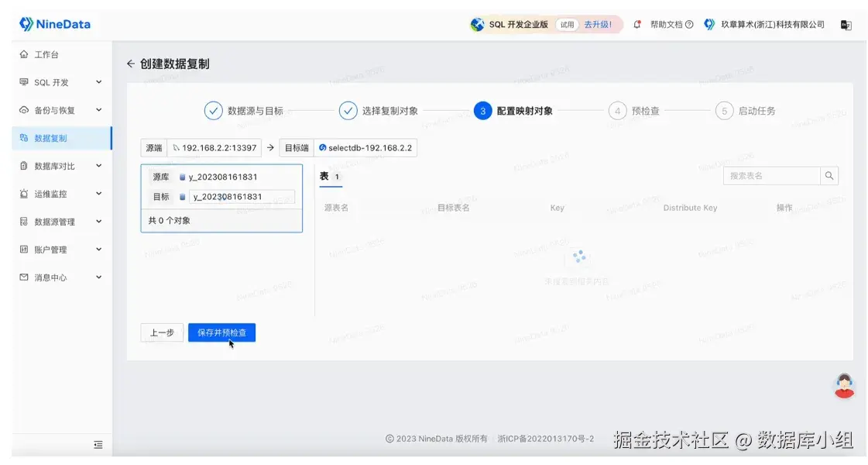Screen dimensions: 868x465
Task: Select the 备份与恢复 sidebar icon
Action: pos(26,109)
